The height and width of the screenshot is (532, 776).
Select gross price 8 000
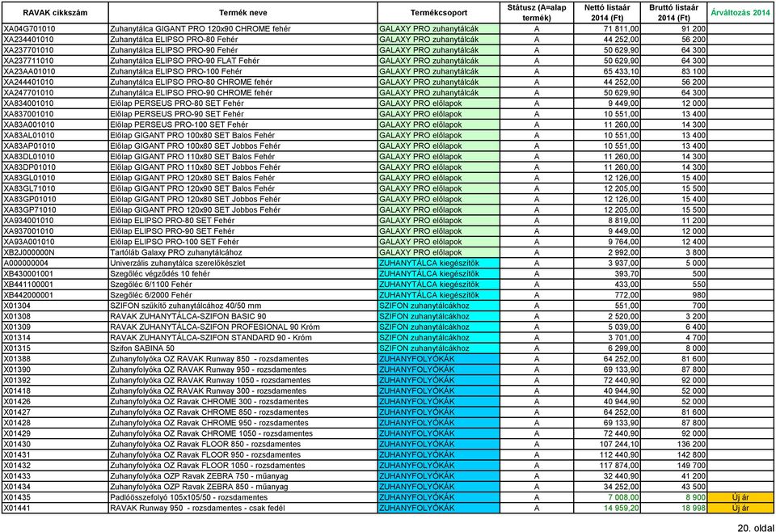click(x=673, y=348)
